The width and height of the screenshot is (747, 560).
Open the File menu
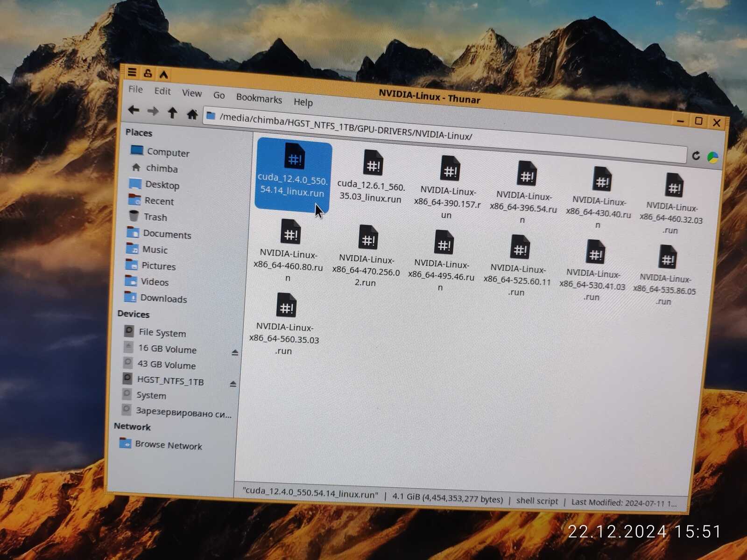[x=135, y=89]
